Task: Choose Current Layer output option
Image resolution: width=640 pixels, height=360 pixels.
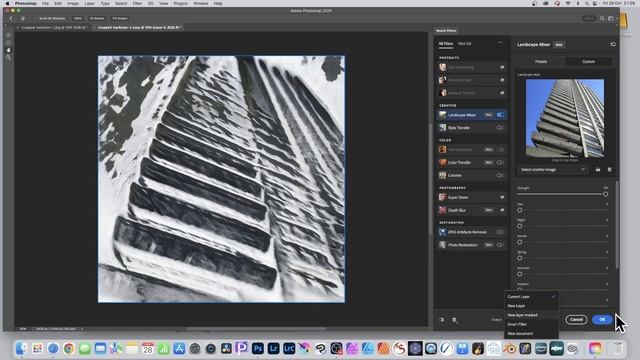Action: click(x=531, y=297)
